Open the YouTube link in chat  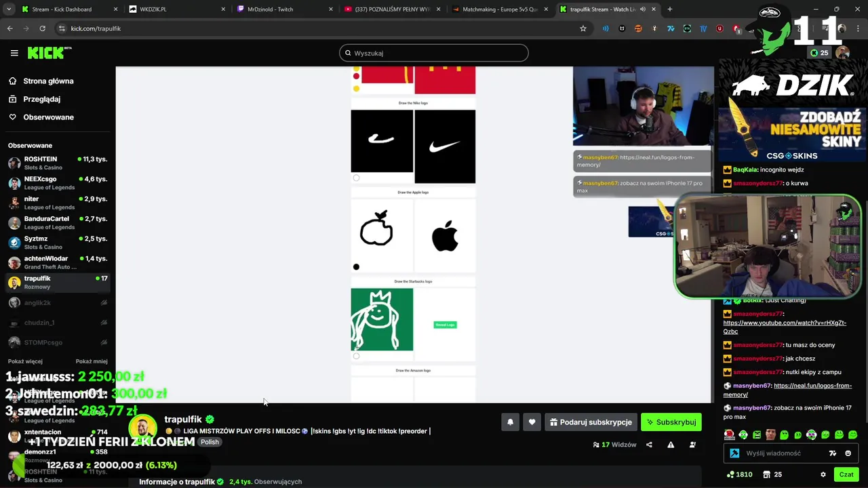[785, 327]
